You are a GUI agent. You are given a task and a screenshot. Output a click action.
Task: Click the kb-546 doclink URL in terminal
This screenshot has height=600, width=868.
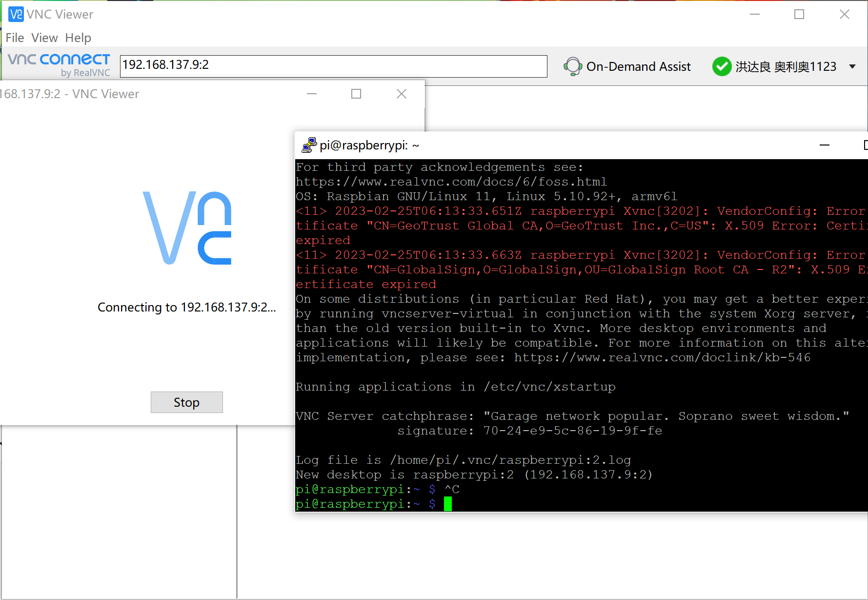click(662, 357)
